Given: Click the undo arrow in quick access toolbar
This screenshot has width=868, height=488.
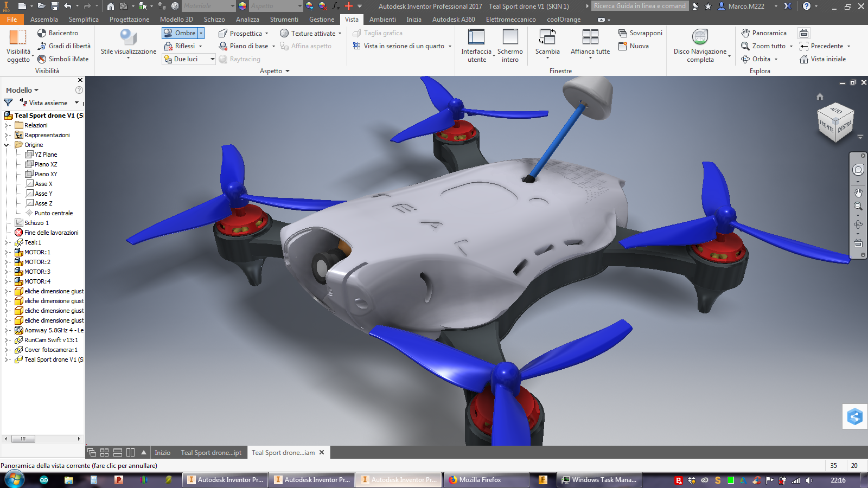Looking at the screenshot, I should click(68, 6).
